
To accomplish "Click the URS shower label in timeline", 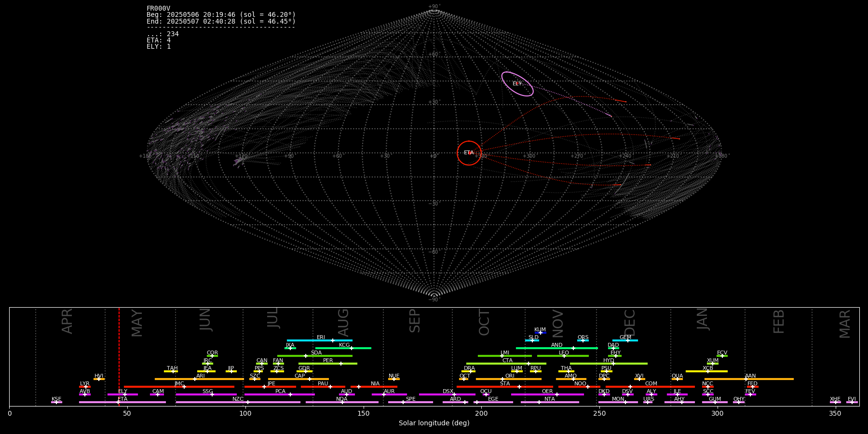I will point(649,399).
